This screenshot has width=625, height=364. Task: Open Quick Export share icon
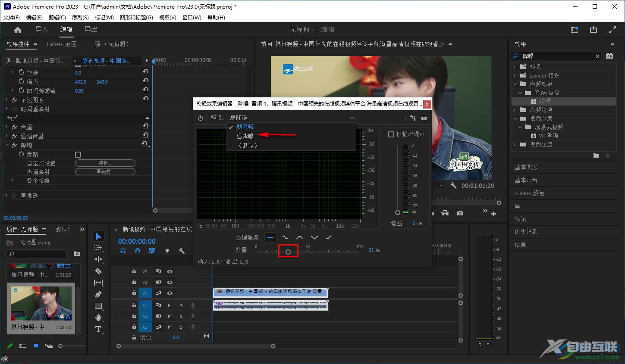point(594,30)
